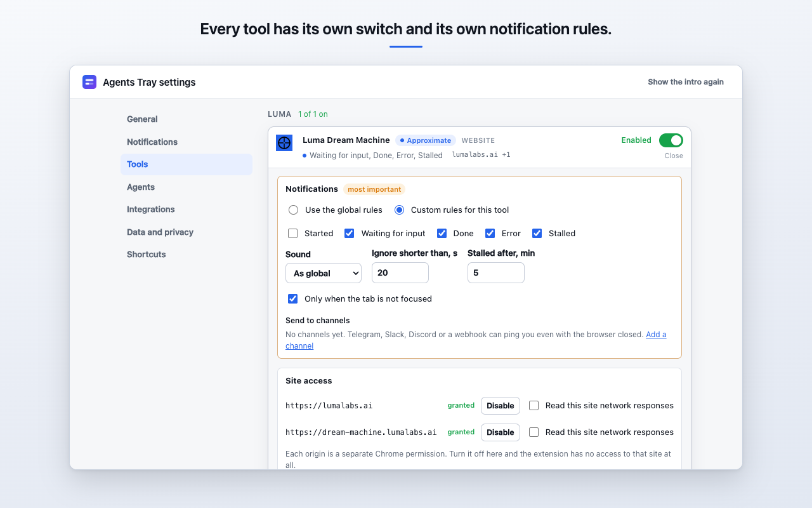Image resolution: width=812 pixels, height=508 pixels.
Task: Click the Add a channel link
Action: pos(656,335)
